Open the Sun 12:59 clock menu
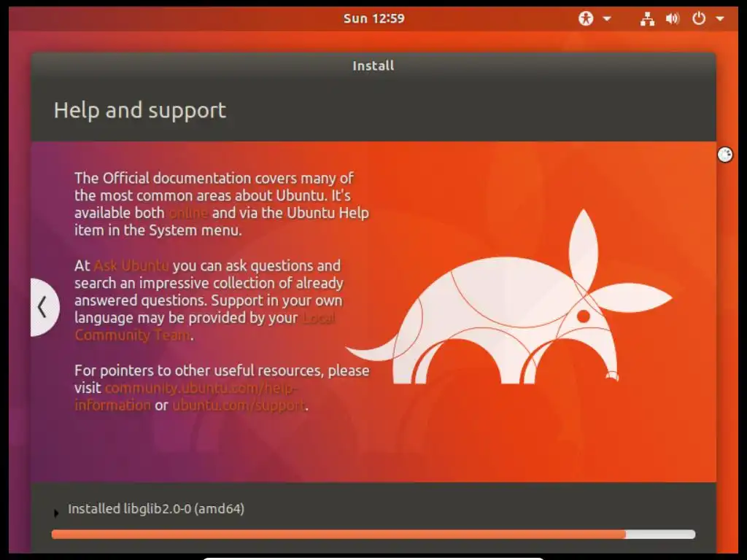This screenshot has width=747, height=560. tap(374, 18)
